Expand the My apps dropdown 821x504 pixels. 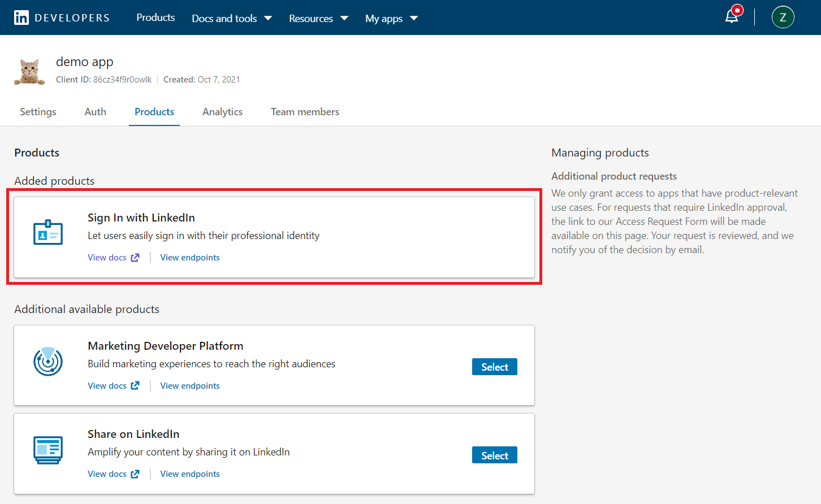click(x=391, y=19)
